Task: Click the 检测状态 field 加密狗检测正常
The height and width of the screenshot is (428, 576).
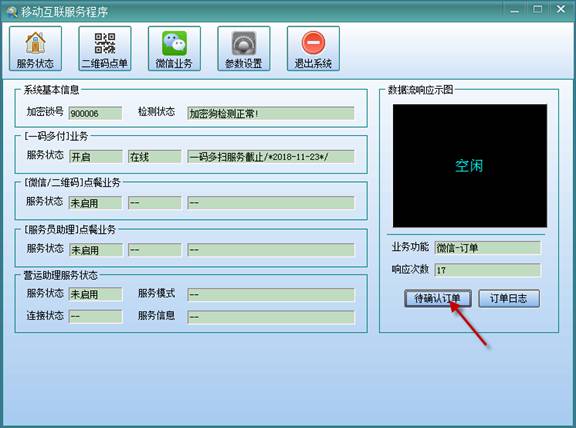Action: (x=270, y=113)
